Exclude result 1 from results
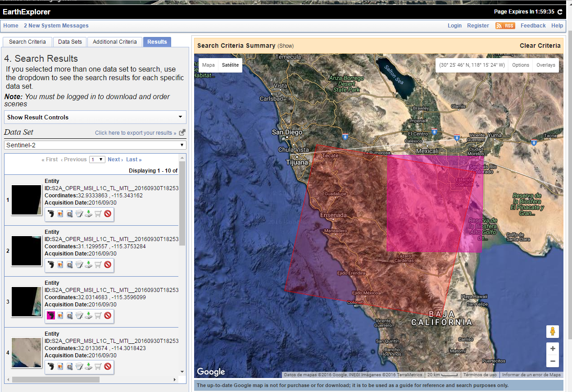 108,214
